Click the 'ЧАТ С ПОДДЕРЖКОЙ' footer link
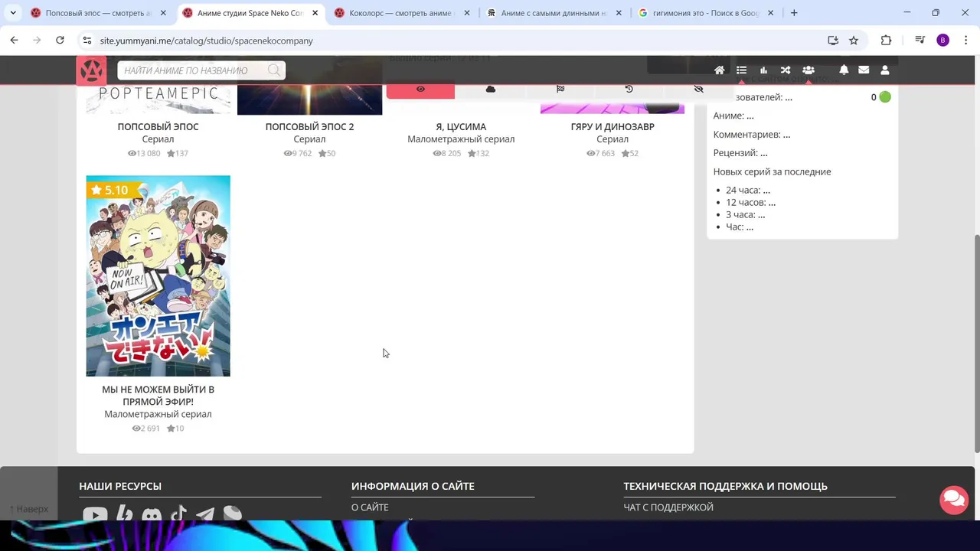980x551 pixels. [x=668, y=507]
